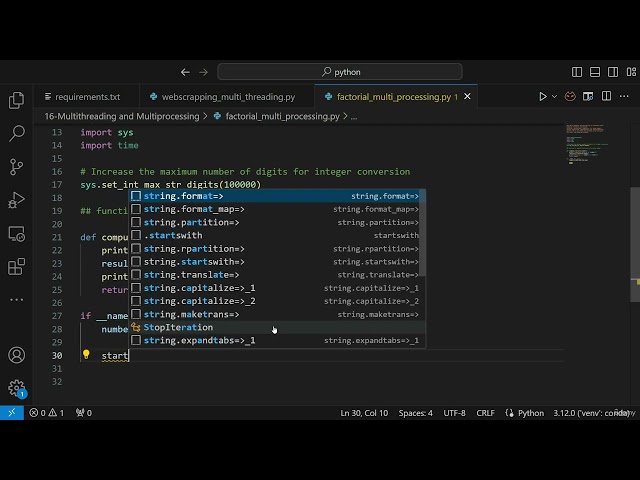Open Accounts menu icon

16,355
